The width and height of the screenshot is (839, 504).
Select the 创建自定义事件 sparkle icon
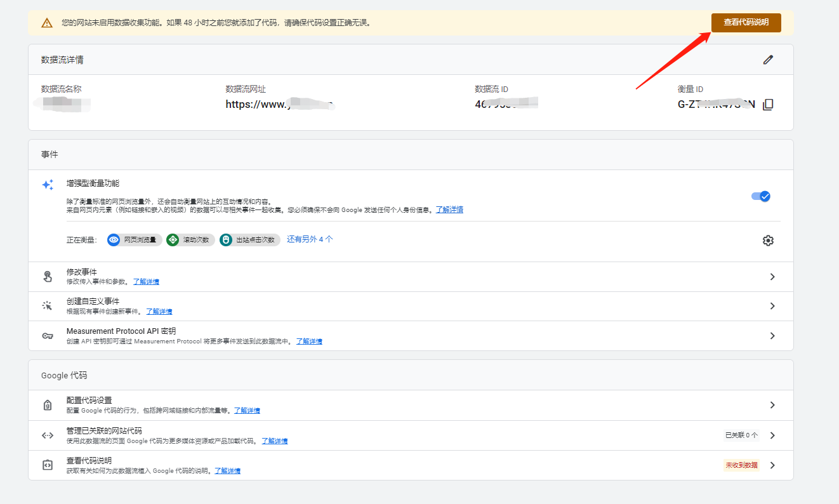coord(48,305)
